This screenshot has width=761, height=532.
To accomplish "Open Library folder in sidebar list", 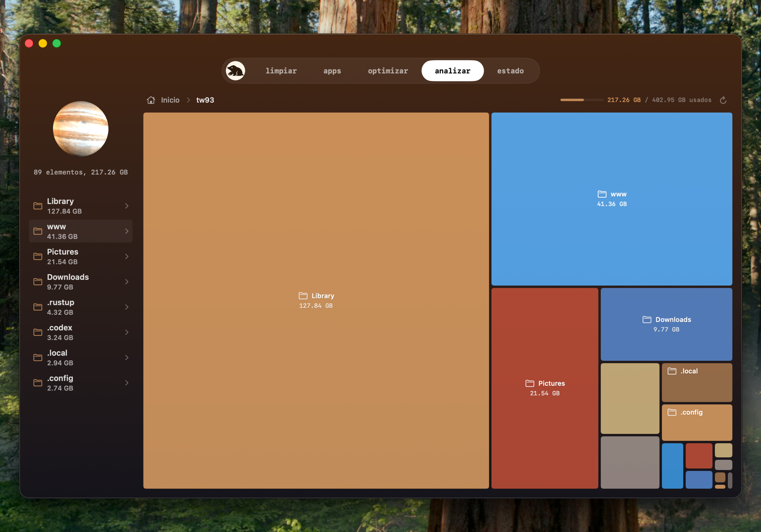I will point(80,206).
